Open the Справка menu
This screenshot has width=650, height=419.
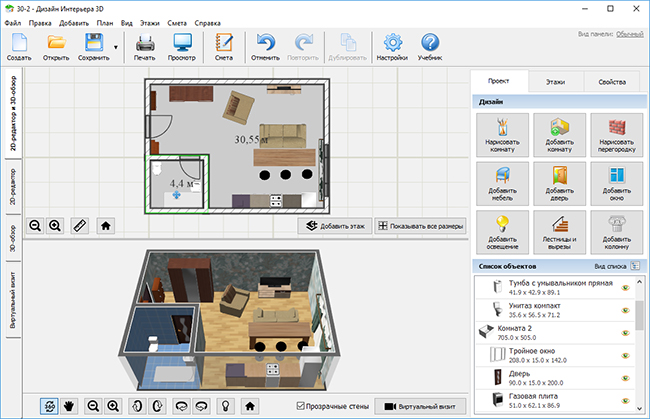pyautogui.click(x=208, y=23)
